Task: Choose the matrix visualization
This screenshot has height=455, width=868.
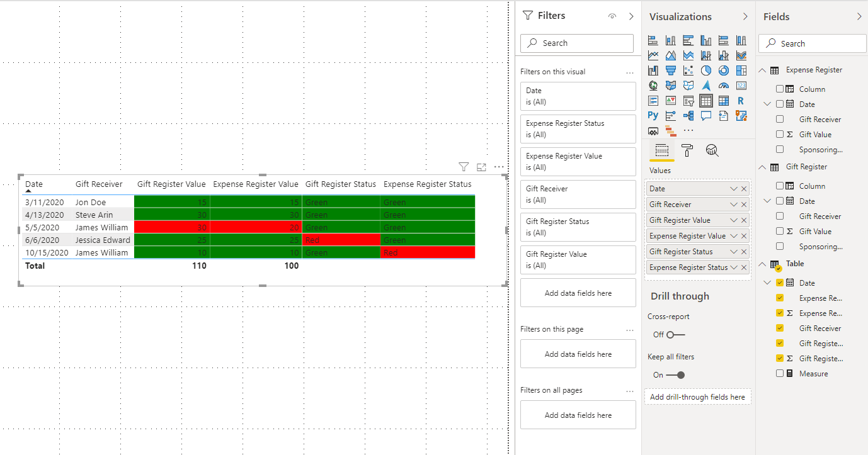Action: (723, 101)
